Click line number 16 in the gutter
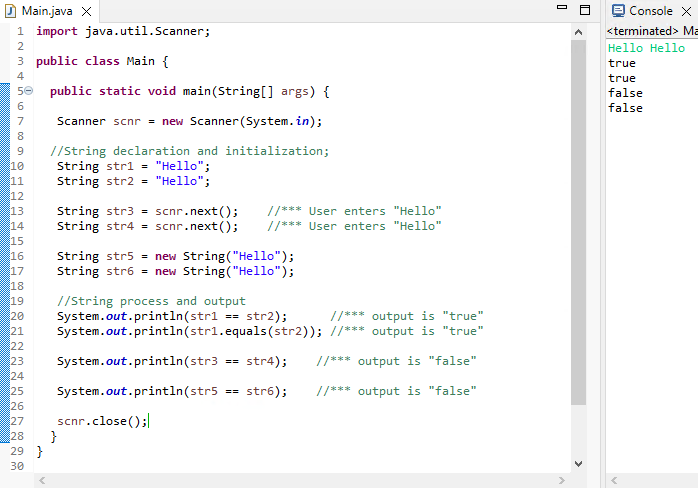This screenshot has height=488, width=698. tap(17, 256)
